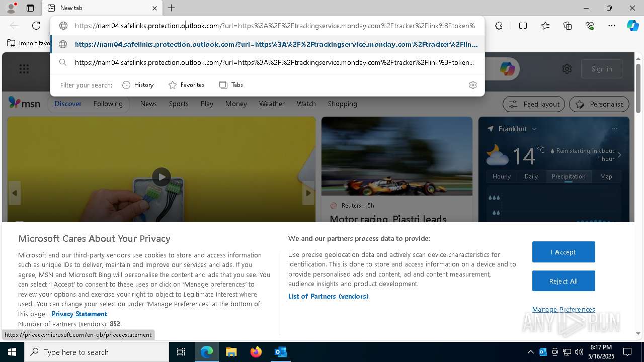Filter search by Favorites
This screenshot has height=362, width=644.
pos(186,85)
